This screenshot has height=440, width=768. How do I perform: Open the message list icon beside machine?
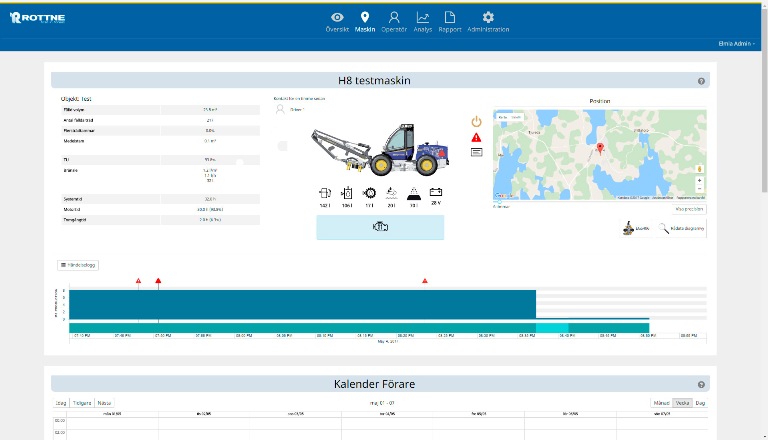coord(476,152)
